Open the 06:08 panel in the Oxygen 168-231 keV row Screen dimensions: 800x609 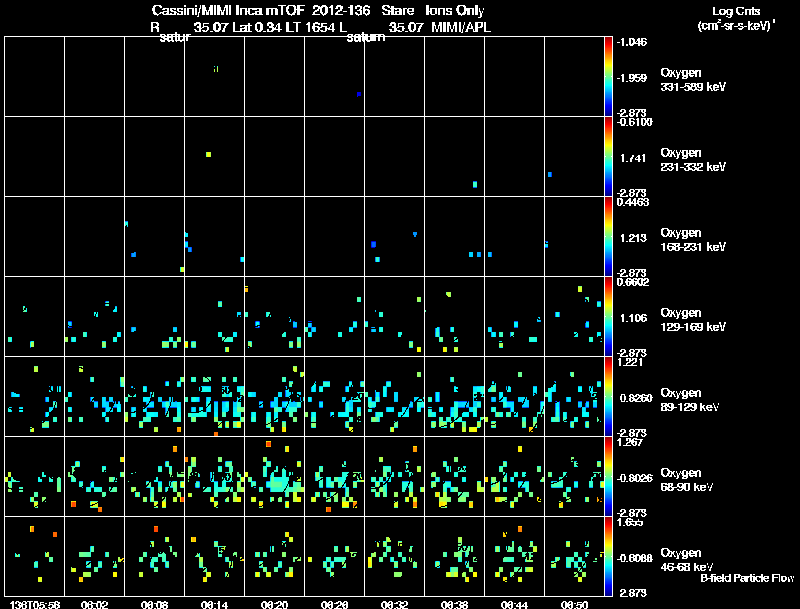[x=155, y=237]
